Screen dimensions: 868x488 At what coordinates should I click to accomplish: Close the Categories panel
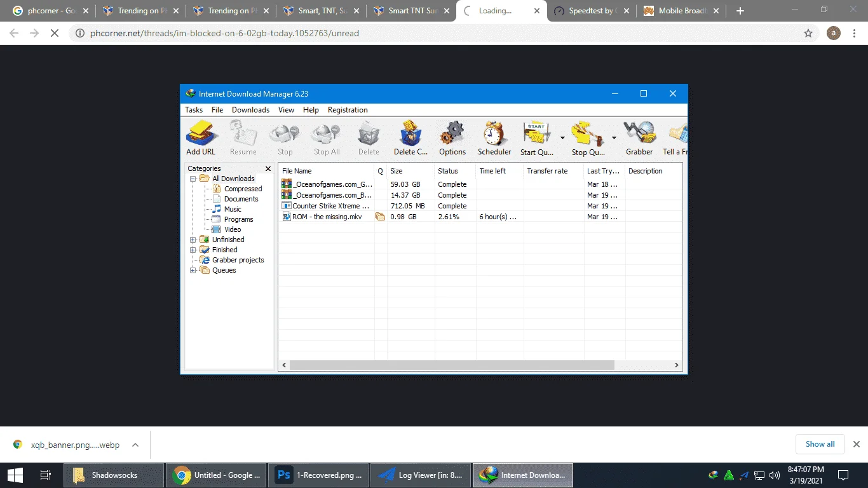pyautogui.click(x=268, y=169)
